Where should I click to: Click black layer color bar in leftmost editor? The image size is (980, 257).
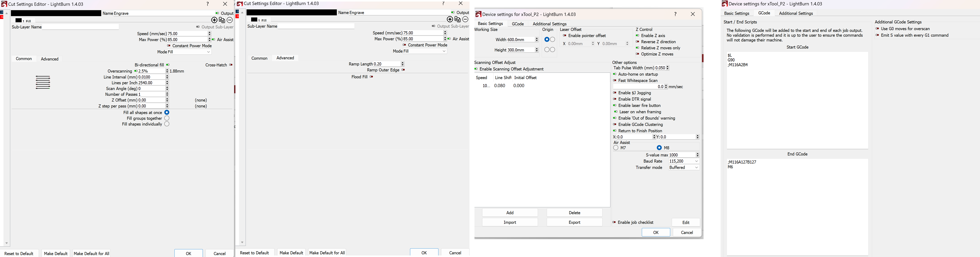(56, 13)
